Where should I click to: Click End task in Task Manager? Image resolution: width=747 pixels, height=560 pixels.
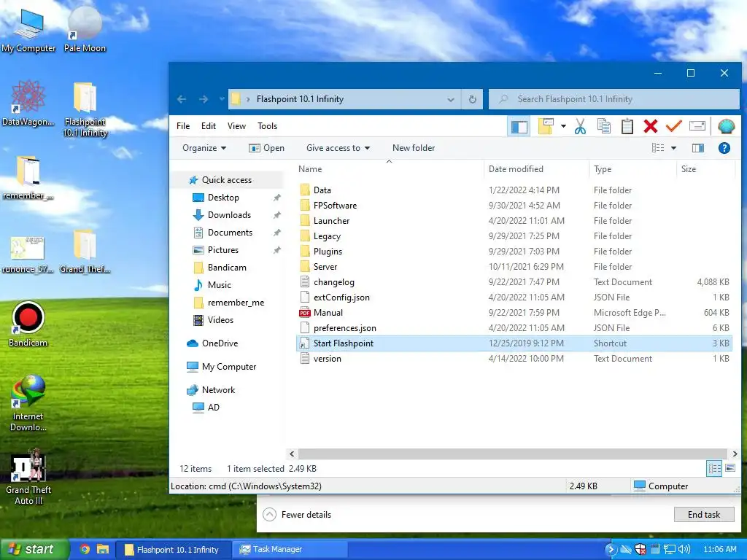click(x=704, y=515)
